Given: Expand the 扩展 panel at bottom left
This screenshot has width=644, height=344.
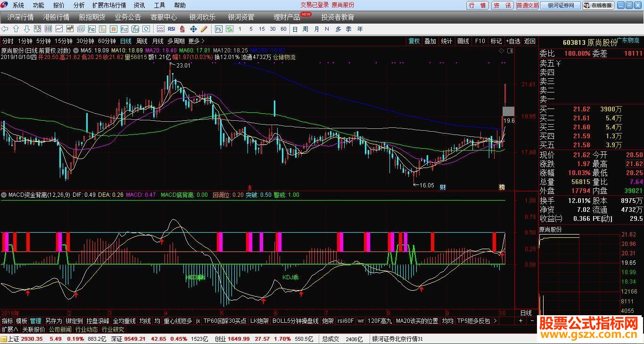Looking at the screenshot, I should coord(9,329).
